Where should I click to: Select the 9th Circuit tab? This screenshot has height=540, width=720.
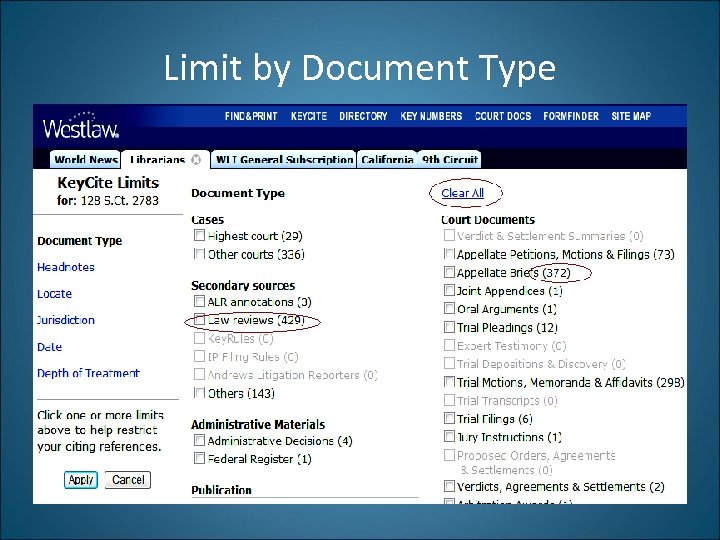coord(450,159)
